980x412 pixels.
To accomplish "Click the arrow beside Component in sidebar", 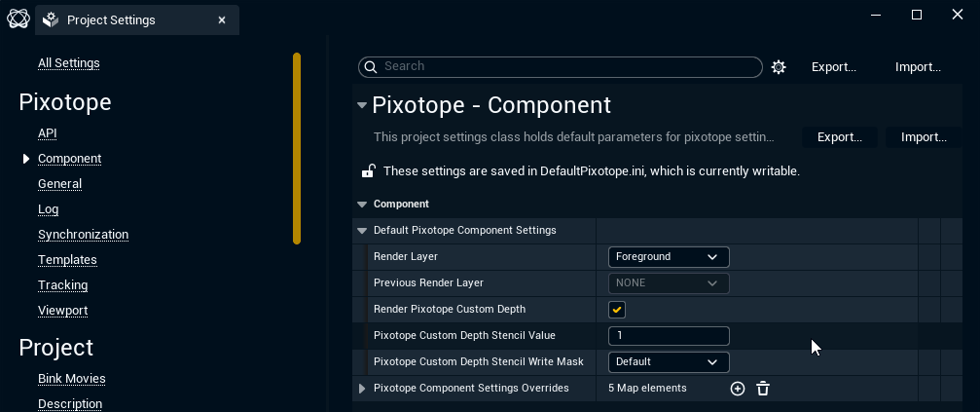I will click(x=26, y=159).
